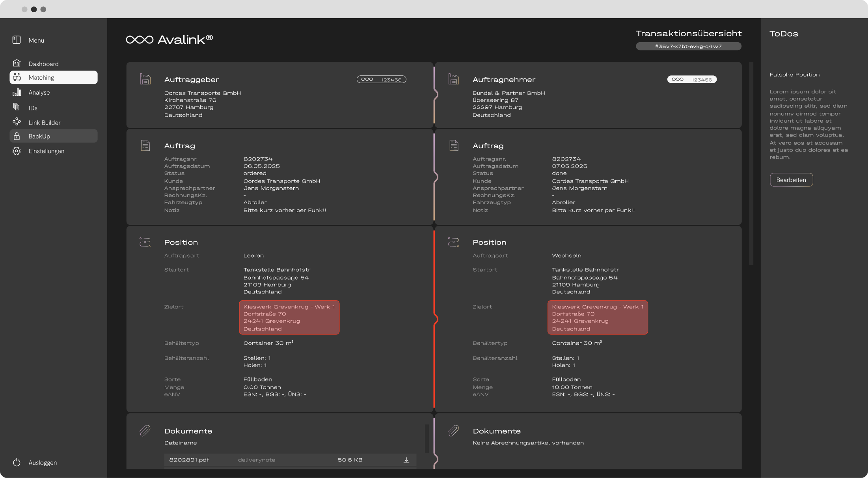Open the Dashboard icon in the sidebar

[x=17, y=63]
